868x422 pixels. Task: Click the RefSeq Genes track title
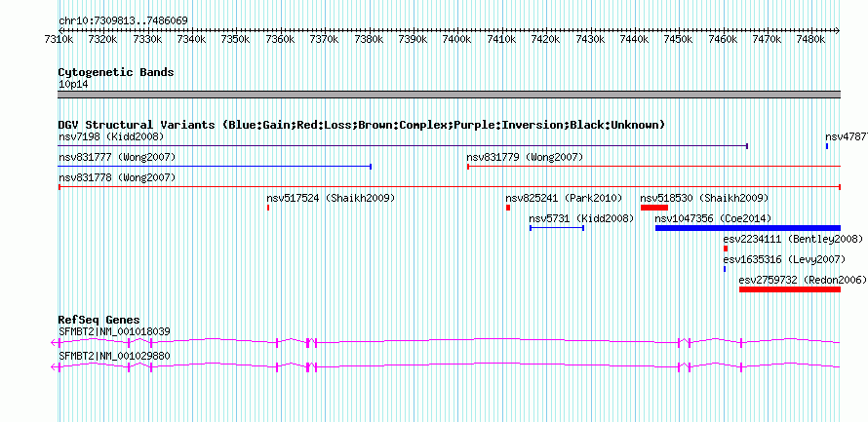[99, 321]
